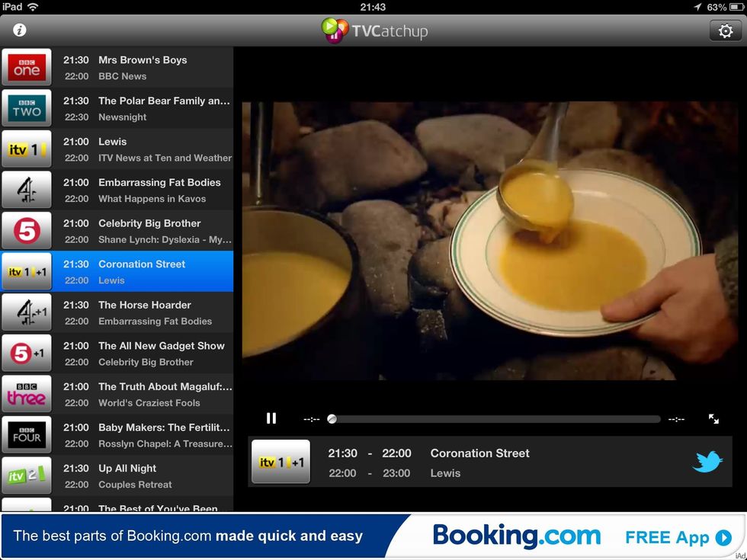747x560 pixels.
Task: Tap the remaining time label of player
Action: pyautogui.click(x=676, y=420)
